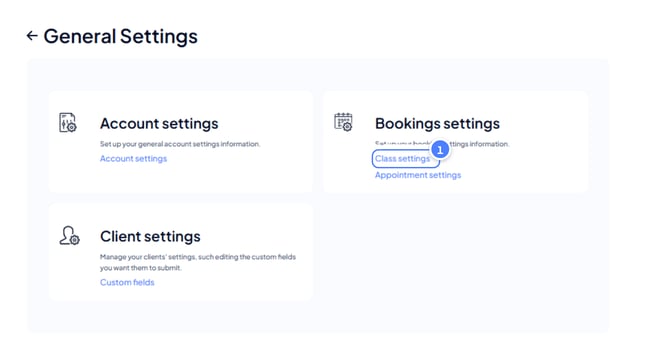Click the Client settings card heading
The width and height of the screenshot is (670, 364).
click(150, 236)
